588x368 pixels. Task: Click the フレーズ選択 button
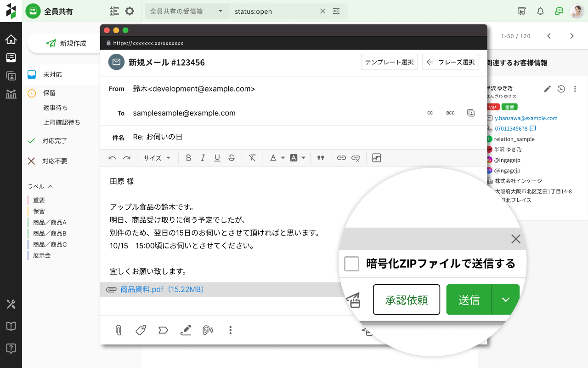coord(450,62)
